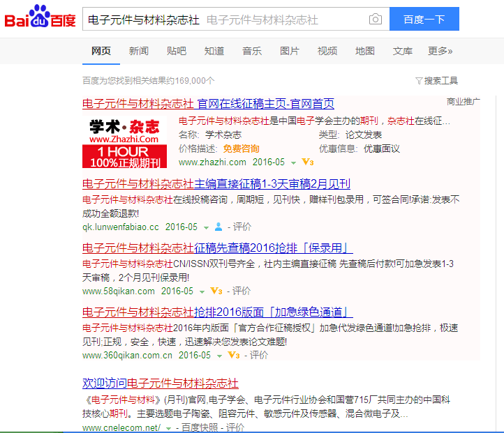Click 优惠面议 discount info text

click(382, 149)
